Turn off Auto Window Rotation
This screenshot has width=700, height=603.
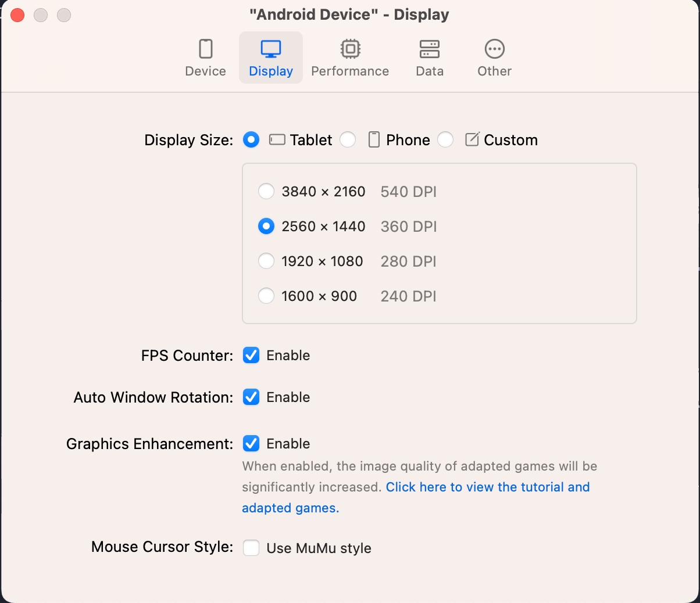pos(251,397)
